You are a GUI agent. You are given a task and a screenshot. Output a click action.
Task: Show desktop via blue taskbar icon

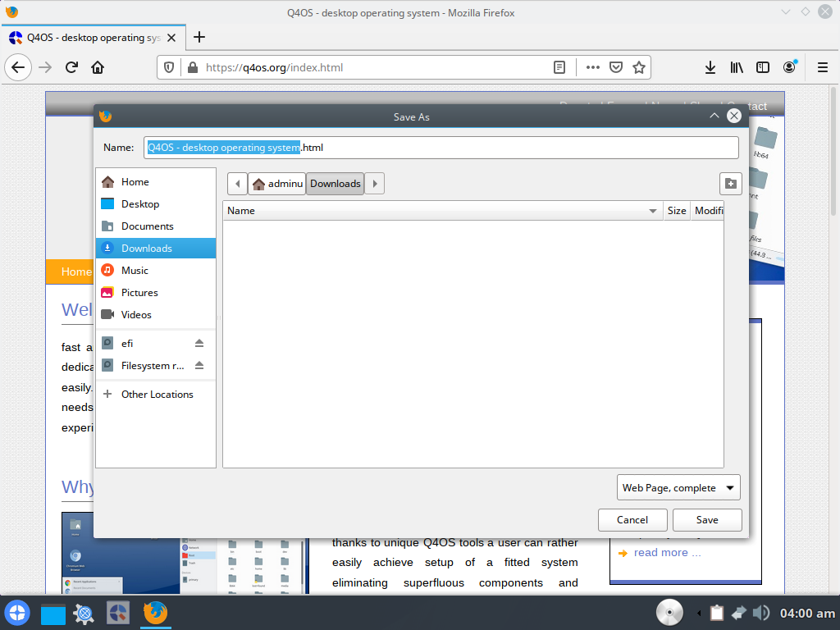pos(53,614)
